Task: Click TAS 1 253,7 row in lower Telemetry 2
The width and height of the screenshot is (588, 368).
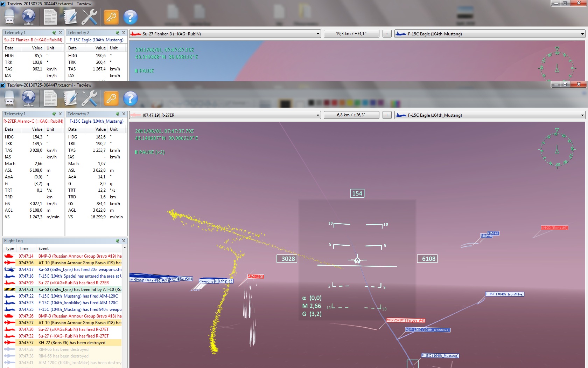Action: tap(97, 150)
